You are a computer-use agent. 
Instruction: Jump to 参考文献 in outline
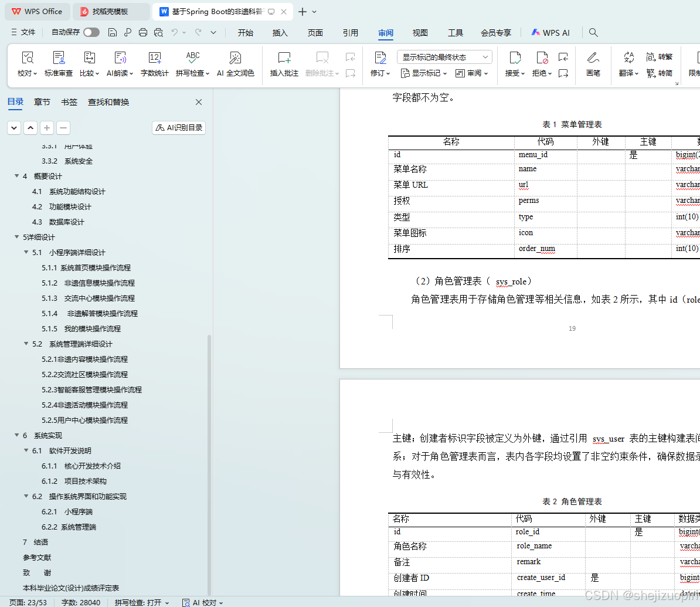tap(37, 557)
